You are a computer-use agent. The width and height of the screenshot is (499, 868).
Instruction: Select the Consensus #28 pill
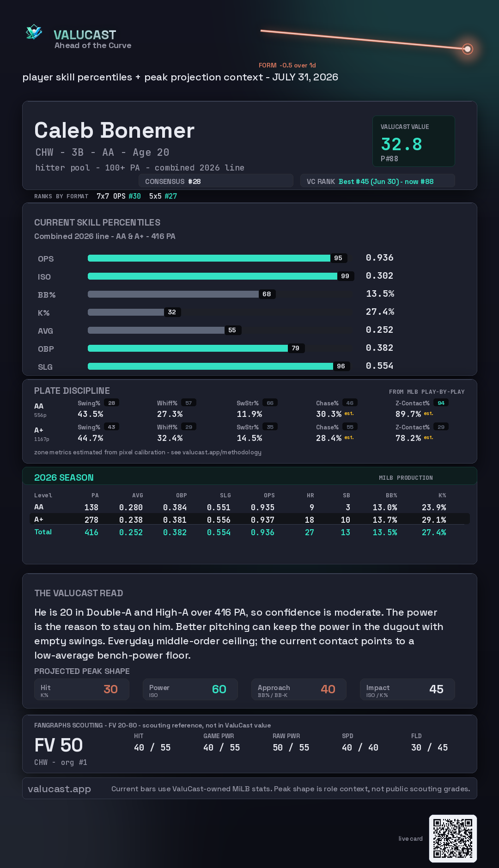(216, 181)
